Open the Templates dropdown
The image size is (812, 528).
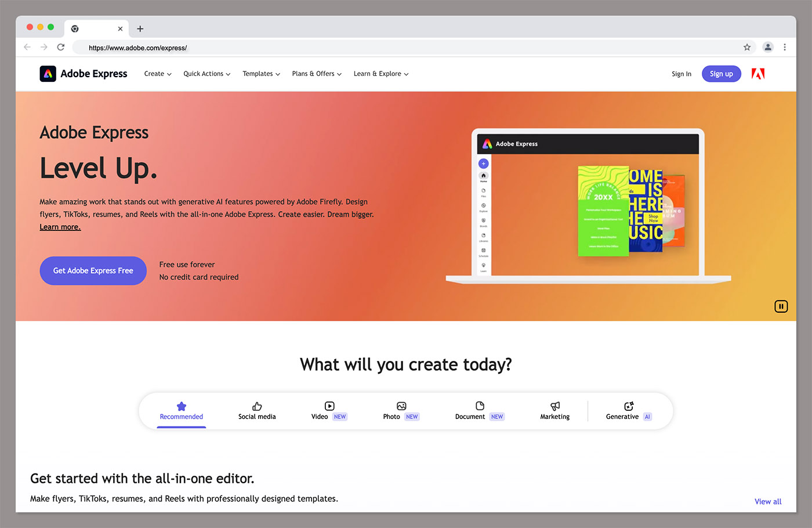(261, 74)
